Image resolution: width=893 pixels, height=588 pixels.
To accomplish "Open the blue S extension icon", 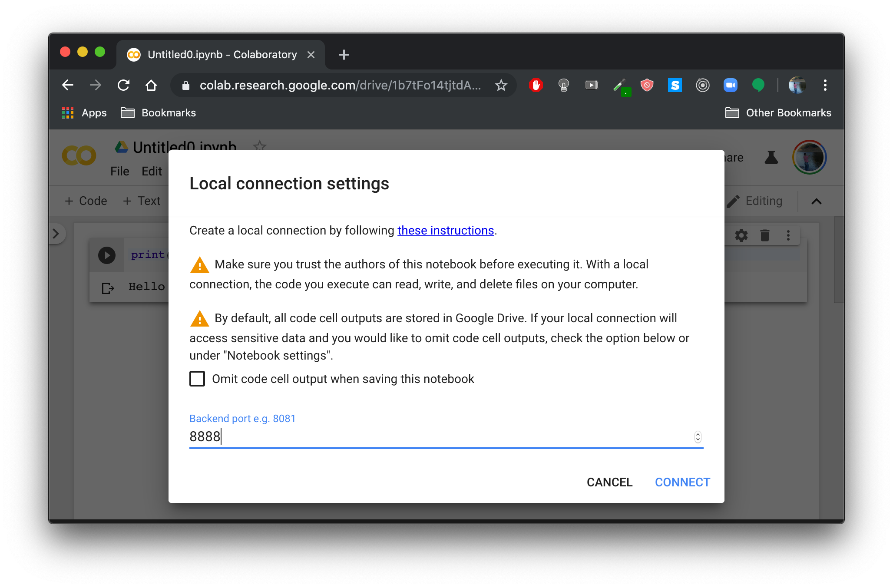I will [675, 85].
